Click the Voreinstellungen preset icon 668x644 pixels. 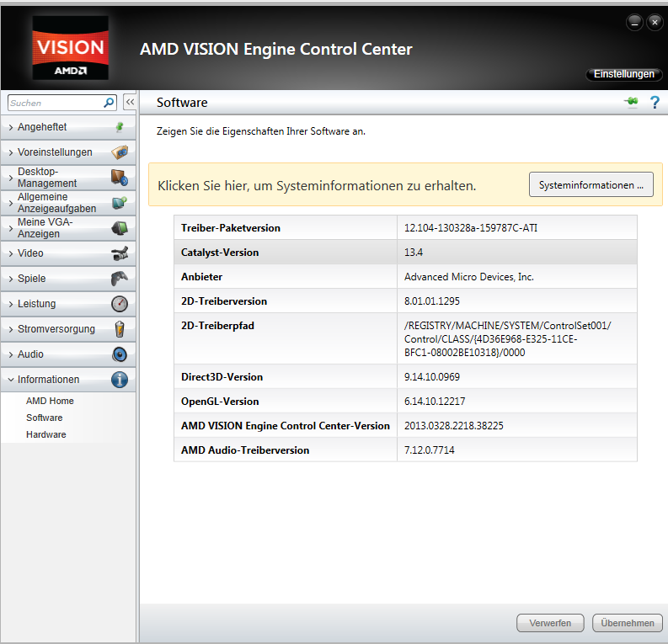(x=120, y=152)
